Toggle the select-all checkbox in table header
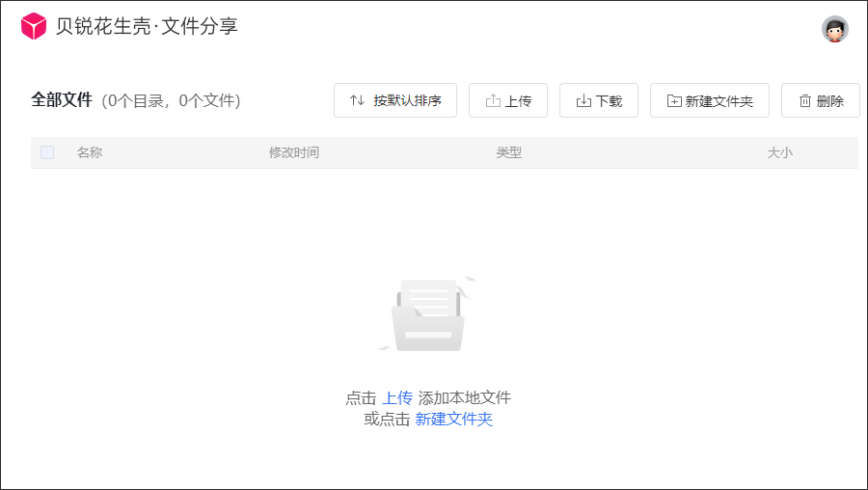This screenshot has width=868, height=490. coord(47,152)
